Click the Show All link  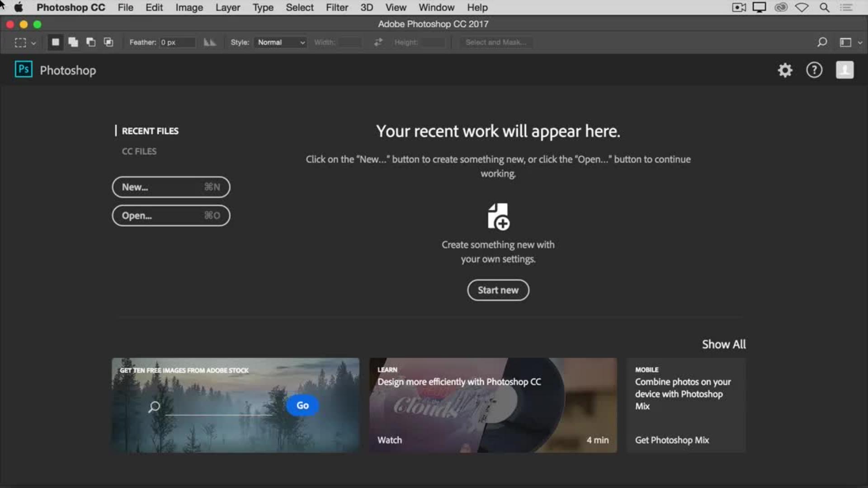point(723,344)
